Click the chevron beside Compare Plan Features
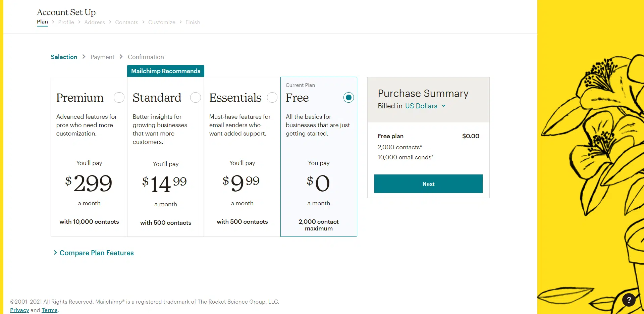This screenshot has height=314, width=644. pyautogui.click(x=55, y=253)
